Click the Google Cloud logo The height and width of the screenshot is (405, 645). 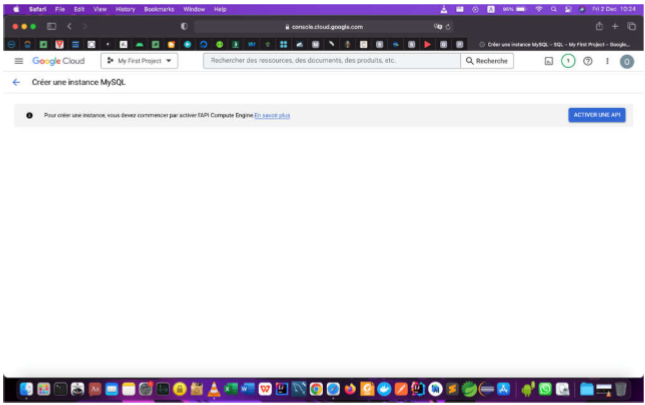(x=58, y=61)
